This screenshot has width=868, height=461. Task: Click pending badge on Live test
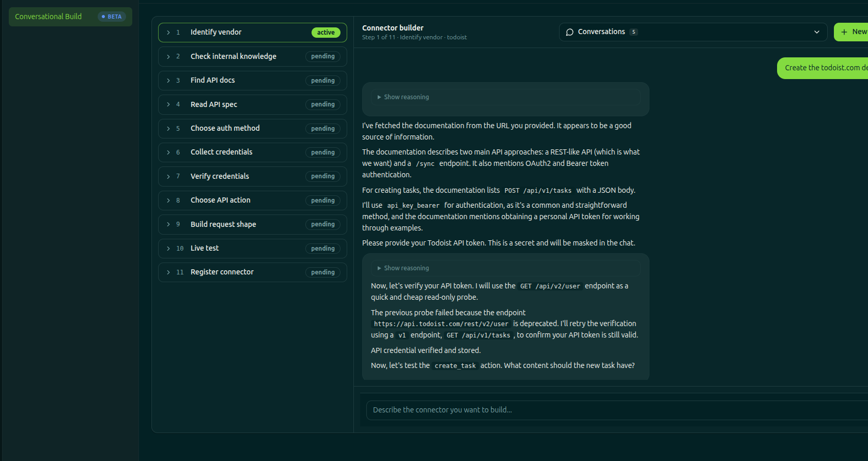point(323,249)
